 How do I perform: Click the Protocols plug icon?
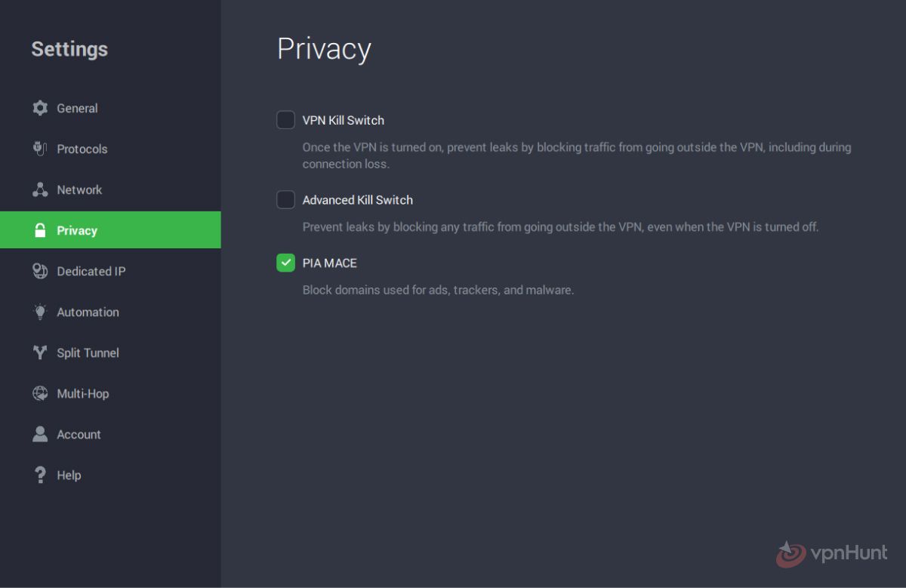(x=40, y=149)
